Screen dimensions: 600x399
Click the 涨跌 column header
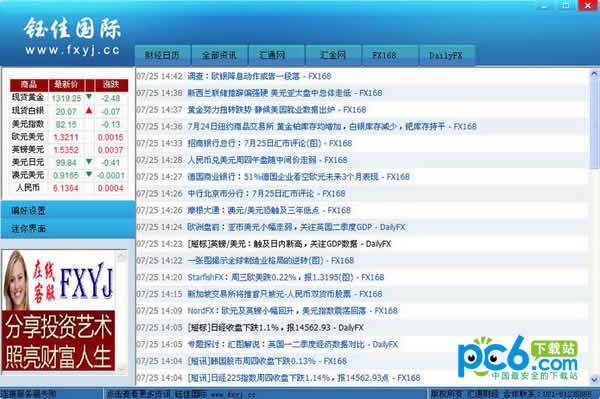[x=111, y=85]
